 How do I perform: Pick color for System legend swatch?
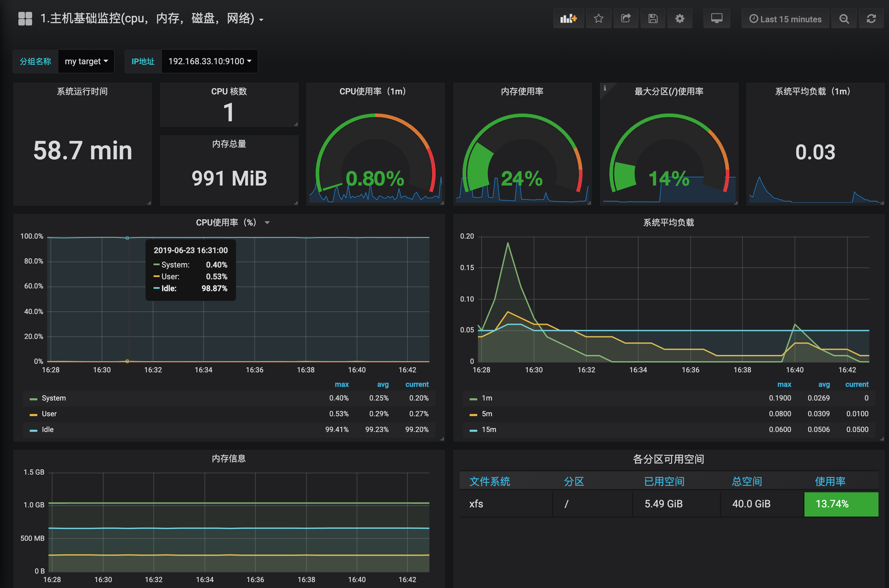[33, 399]
